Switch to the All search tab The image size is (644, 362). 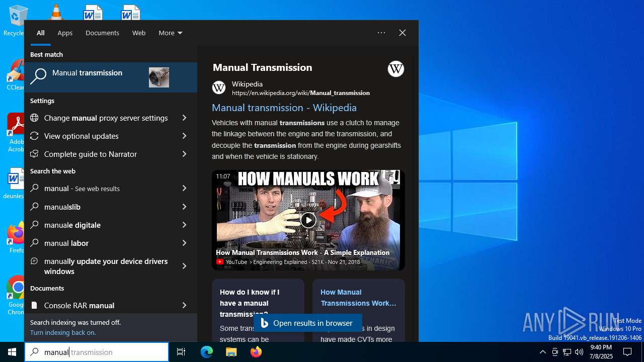point(41,33)
